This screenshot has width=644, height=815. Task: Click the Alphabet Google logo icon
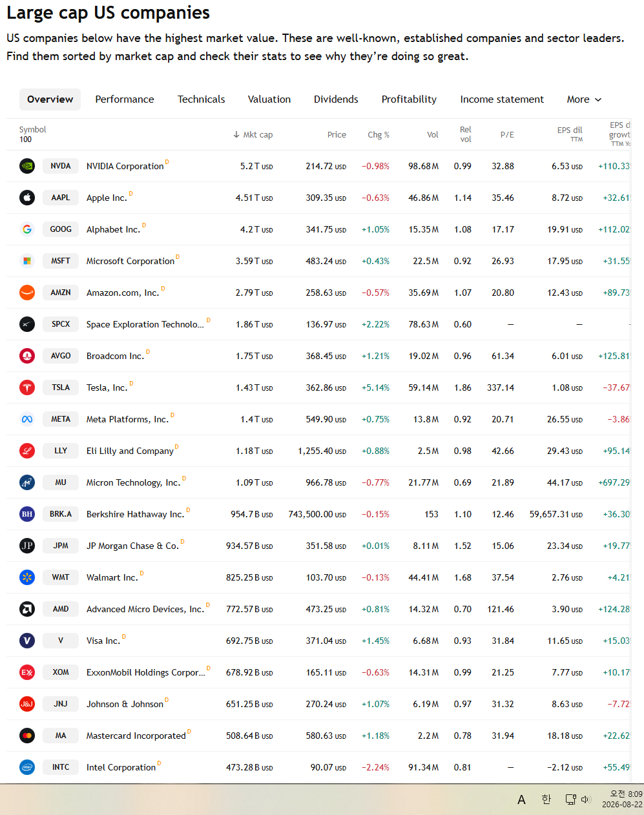click(27, 229)
